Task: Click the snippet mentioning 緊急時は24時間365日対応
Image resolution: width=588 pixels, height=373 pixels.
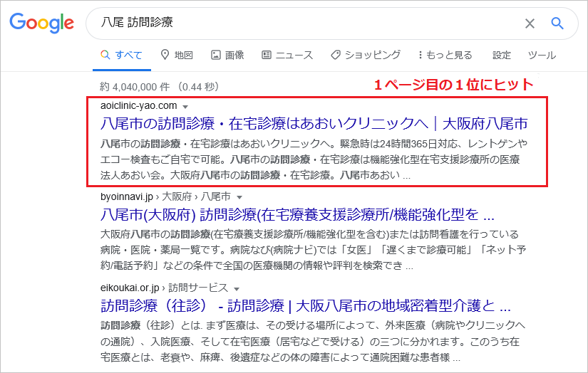Action: 314,159
